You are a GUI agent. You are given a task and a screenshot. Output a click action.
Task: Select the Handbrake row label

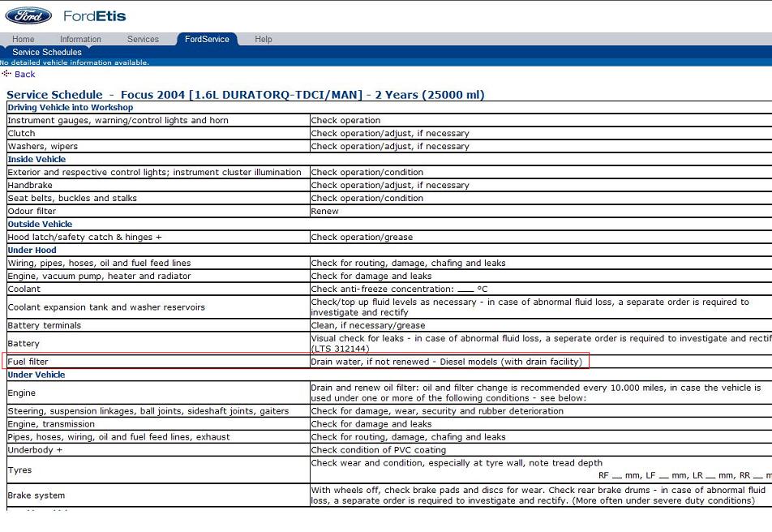coord(30,185)
